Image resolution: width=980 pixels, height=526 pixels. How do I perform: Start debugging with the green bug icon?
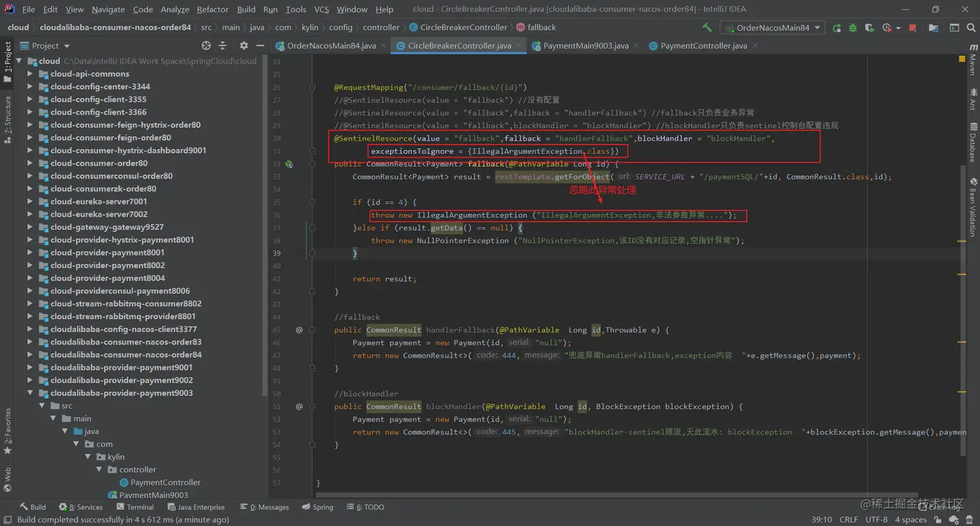pyautogui.click(x=853, y=28)
